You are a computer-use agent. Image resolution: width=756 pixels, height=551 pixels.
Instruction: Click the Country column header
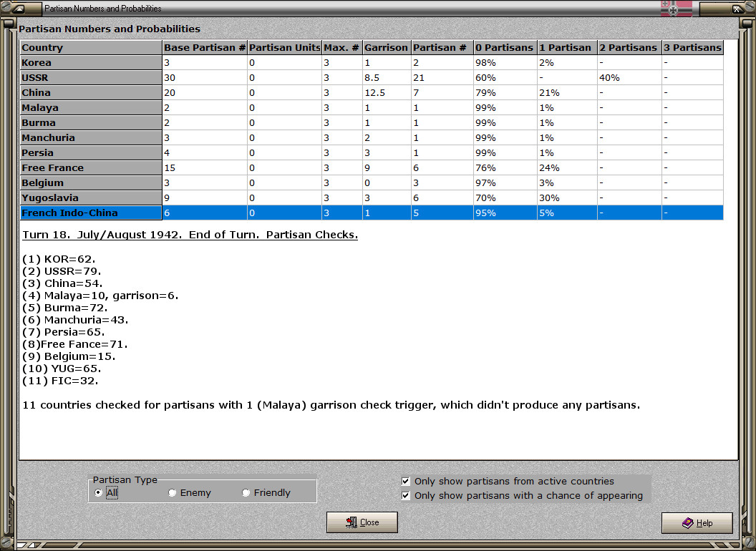[91, 47]
